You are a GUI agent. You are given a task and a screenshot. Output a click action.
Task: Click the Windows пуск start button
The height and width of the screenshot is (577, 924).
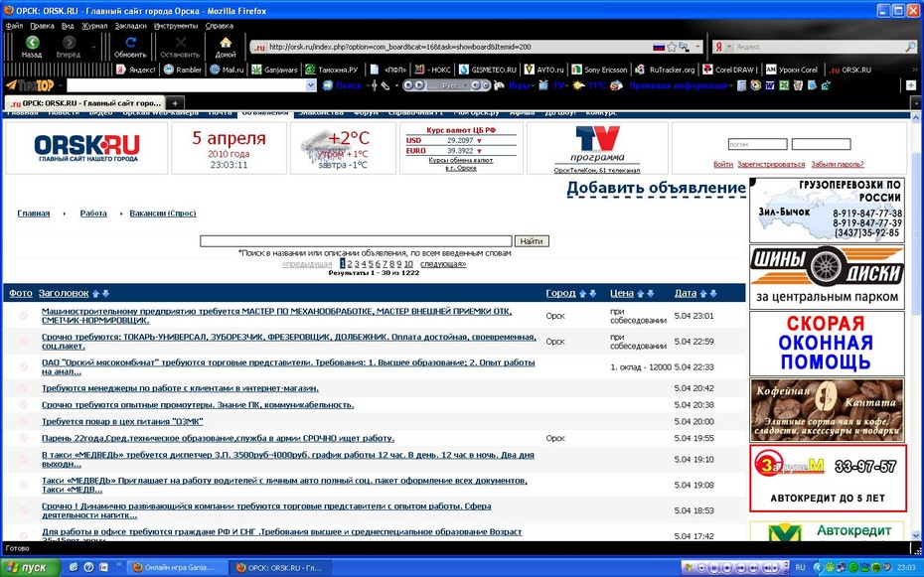click(x=31, y=568)
